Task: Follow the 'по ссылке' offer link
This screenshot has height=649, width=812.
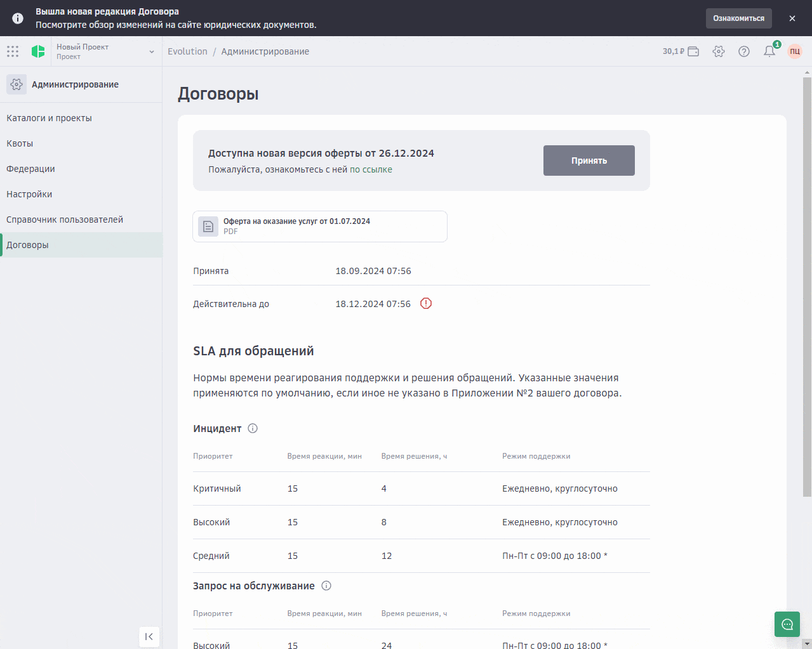Action: 371,169
